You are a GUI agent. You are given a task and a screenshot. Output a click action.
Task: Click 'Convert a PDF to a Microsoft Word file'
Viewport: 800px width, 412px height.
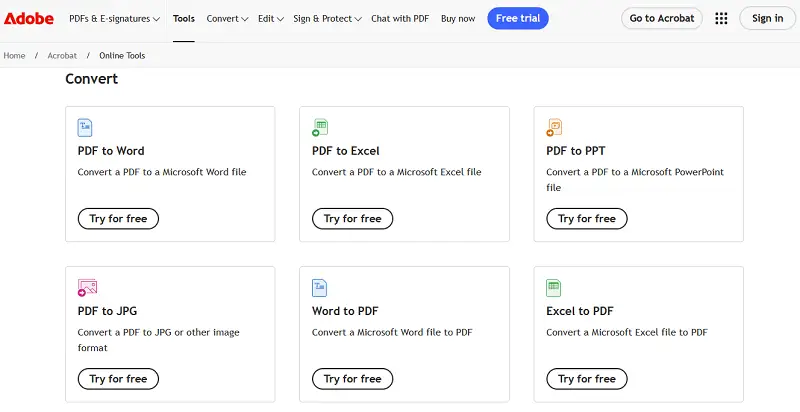[x=162, y=172]
